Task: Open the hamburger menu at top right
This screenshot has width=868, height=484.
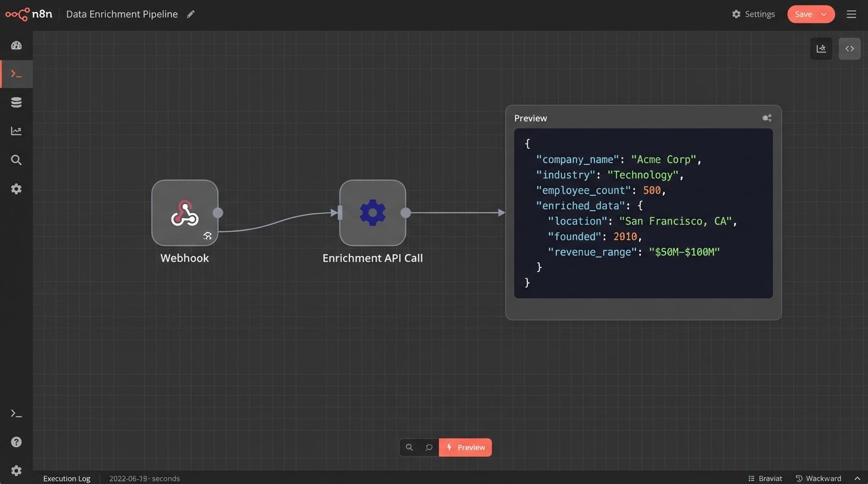Action: [852, 14]
